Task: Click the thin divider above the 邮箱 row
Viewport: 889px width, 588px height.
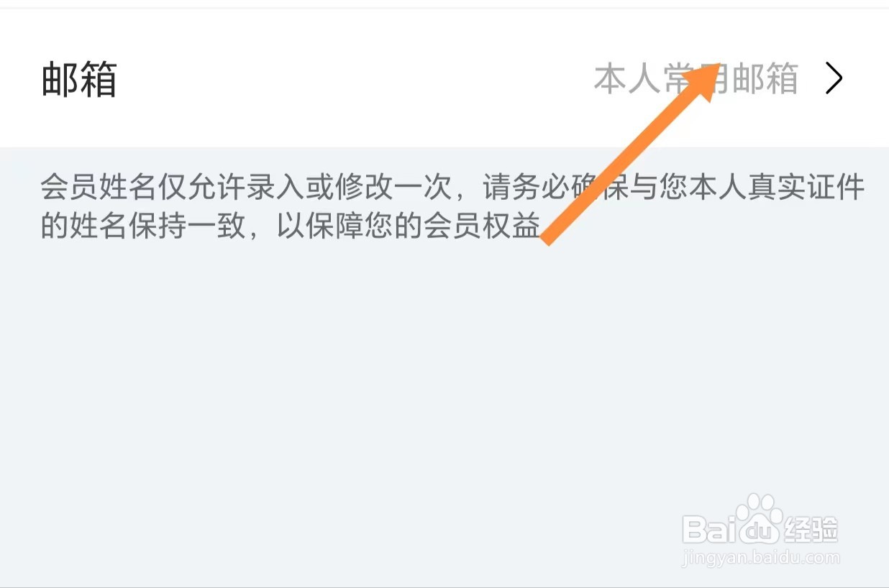Action: 444,8
